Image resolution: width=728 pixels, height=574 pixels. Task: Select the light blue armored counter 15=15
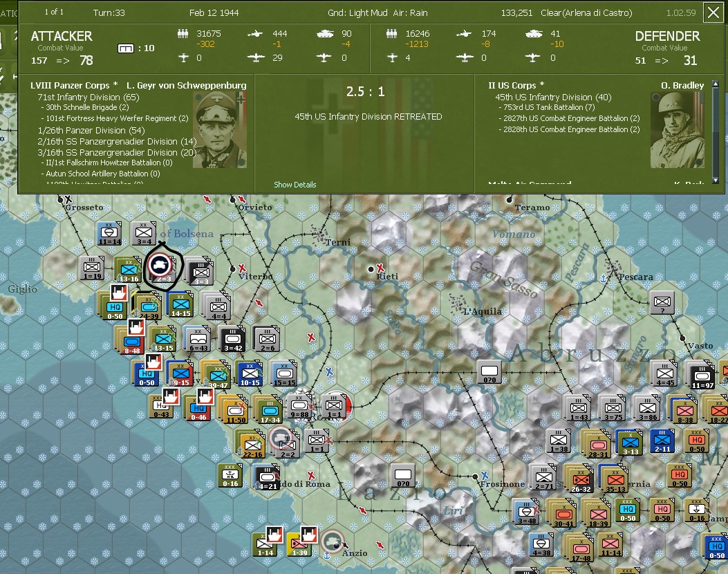pos(285,374)
